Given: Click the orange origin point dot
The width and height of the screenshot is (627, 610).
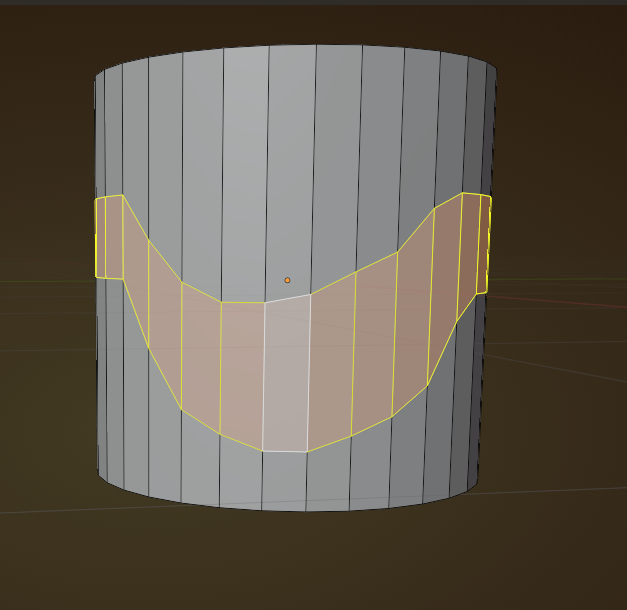Looking at the screenshot, I should pos(287,280).
